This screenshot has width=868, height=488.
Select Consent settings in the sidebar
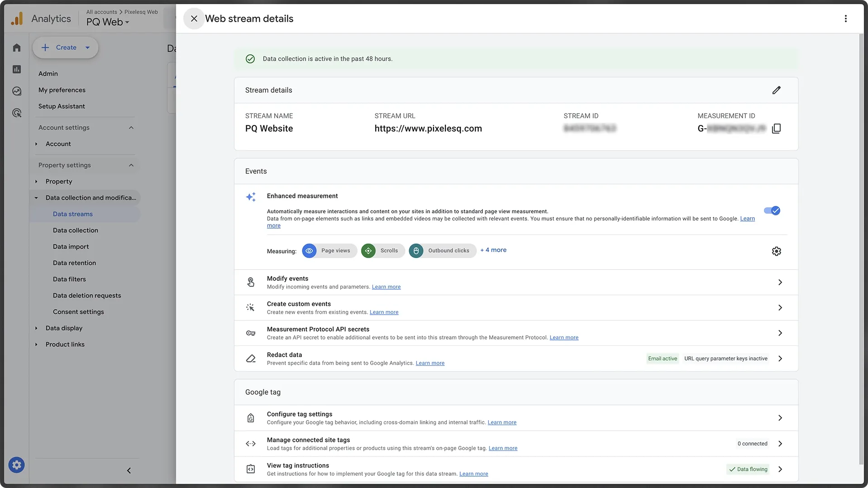(x=78, y=312)
